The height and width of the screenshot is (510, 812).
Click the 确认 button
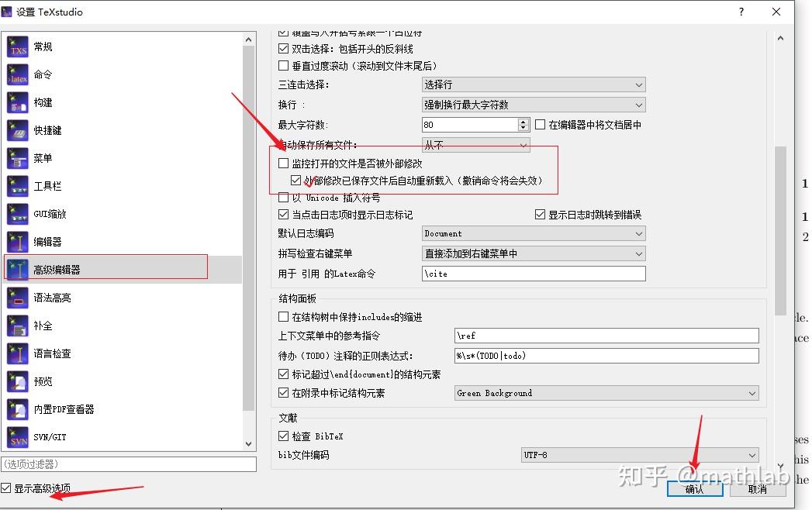coord(694,490)
